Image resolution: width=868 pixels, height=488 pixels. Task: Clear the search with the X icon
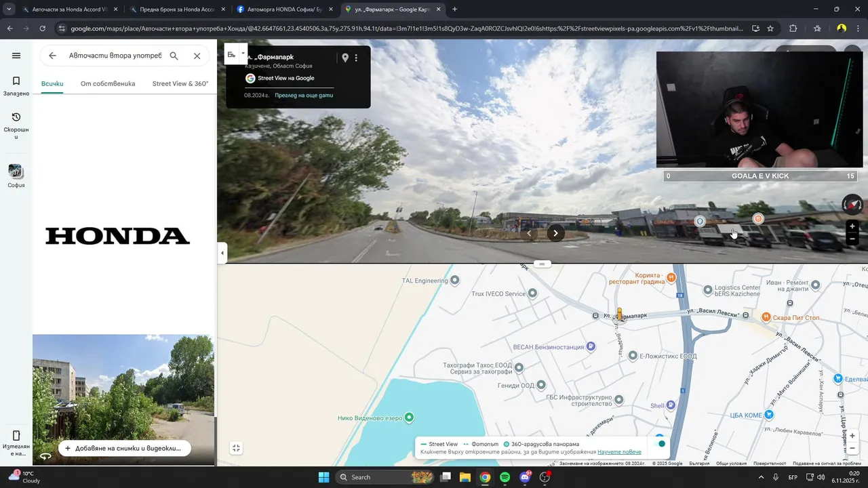197,56
